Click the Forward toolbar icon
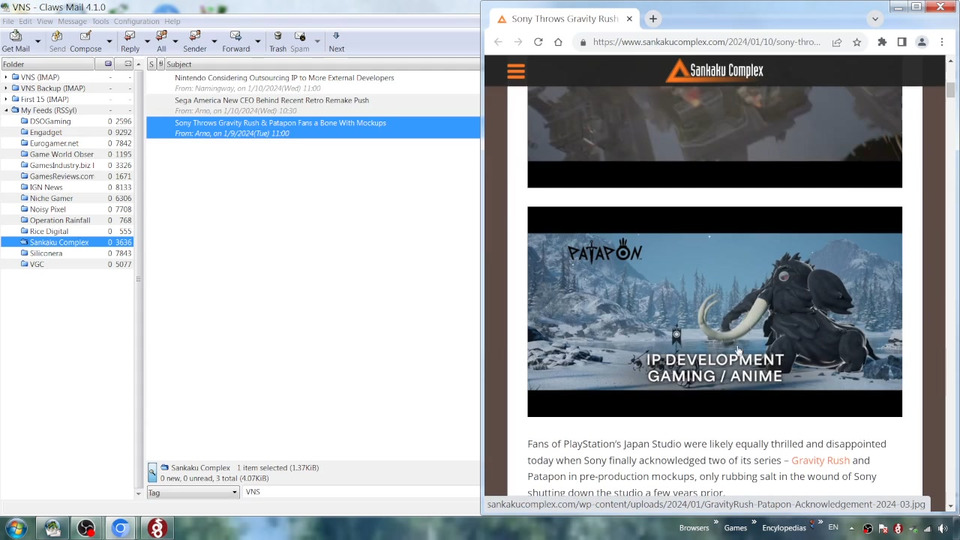Viewport: 960px width, 540px height. 236,41
